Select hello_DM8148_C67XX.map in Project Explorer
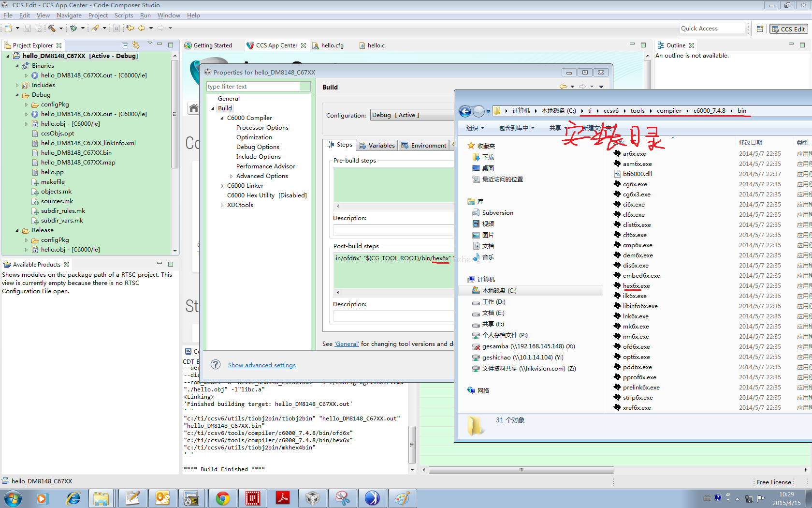Viewport: 812px width, 508px height. (x=78, y=163)
